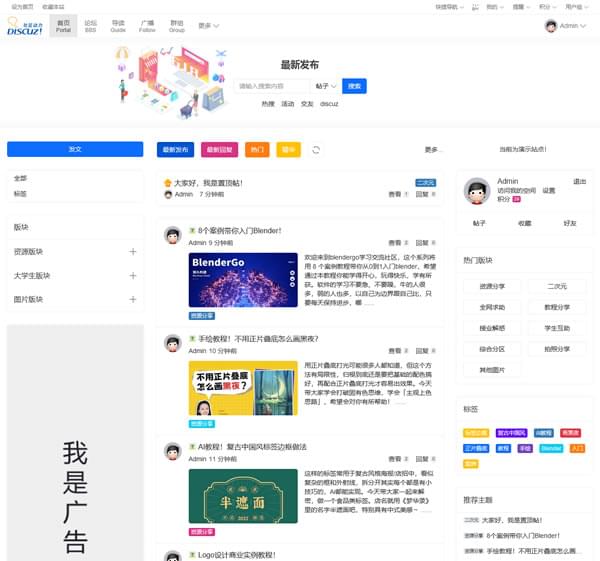Expand the 更多 navigation dropdown
Image resolution: width=600 pixels, height=561 pixels.
pyautogui.click(x=209, y=26)
